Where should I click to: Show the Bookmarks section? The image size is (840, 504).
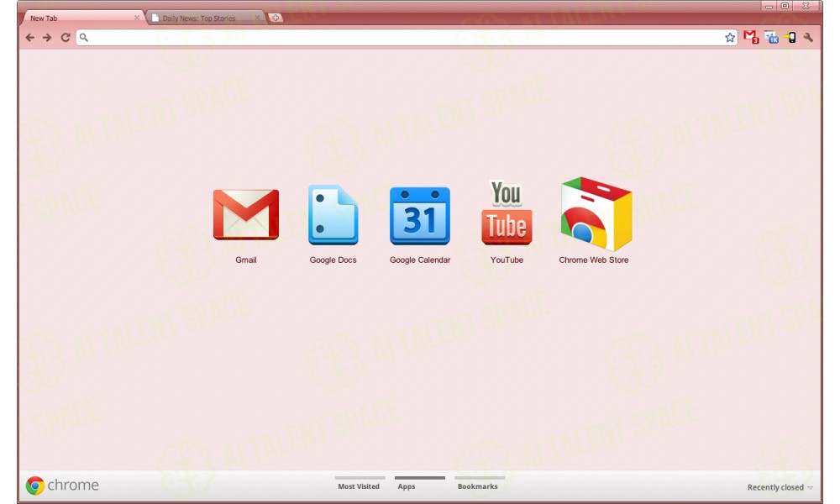480,484
